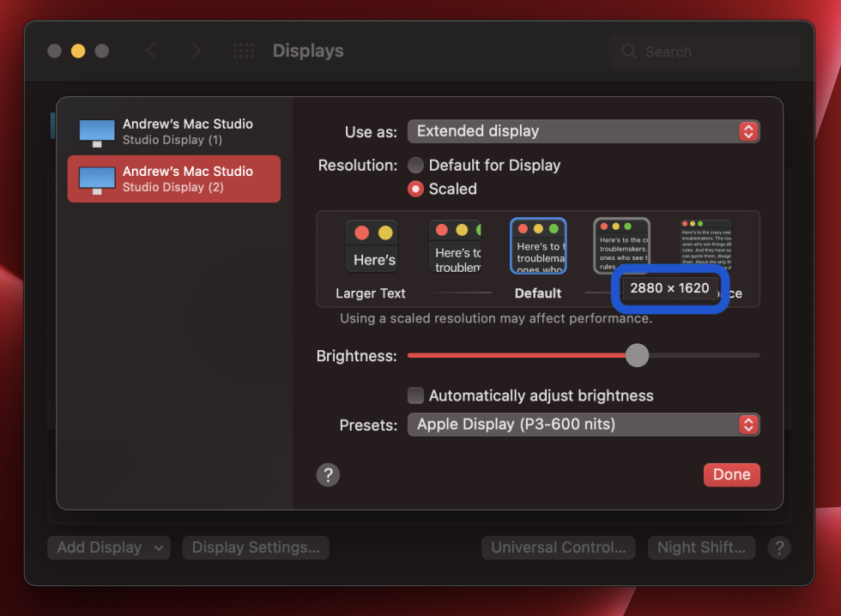The image size is (841, 616).
Task: Pick the fourth scaling thumbnail
Action: tap(621, 246)
